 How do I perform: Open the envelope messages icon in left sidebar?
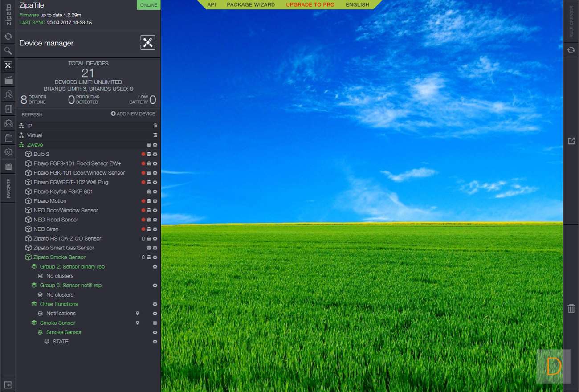[8, 123]
